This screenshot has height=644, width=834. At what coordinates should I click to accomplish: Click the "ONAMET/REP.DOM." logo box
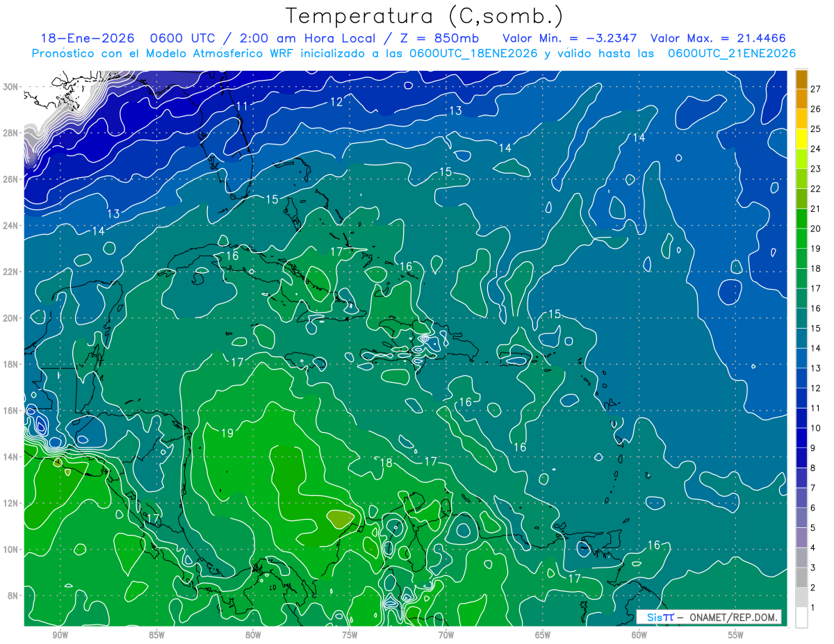(x=709, y=617)
